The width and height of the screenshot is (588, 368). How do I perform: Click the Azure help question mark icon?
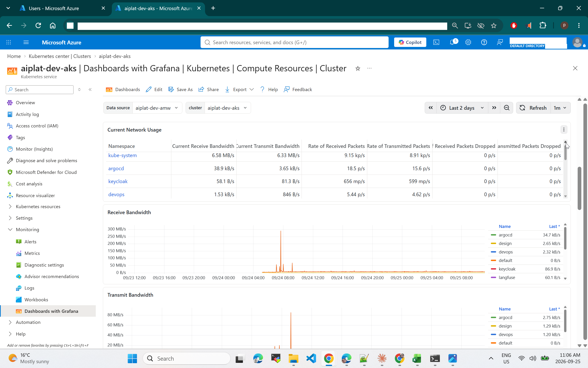(484, 42)
